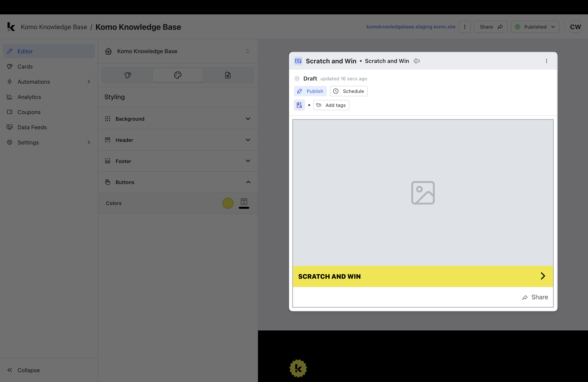Click the Schedule button
The image size is (588, 382).
[x=349, y=91]
